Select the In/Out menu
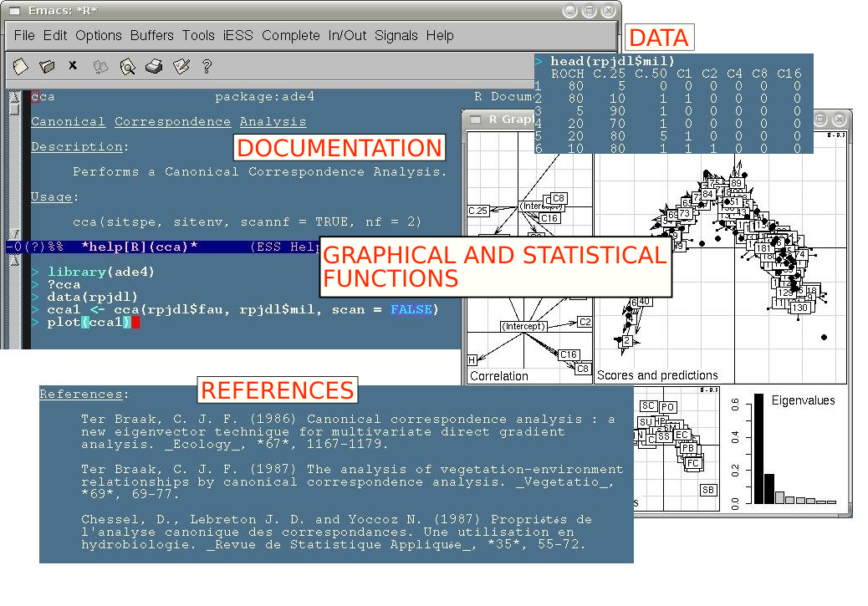 click(x=347, y=35)
